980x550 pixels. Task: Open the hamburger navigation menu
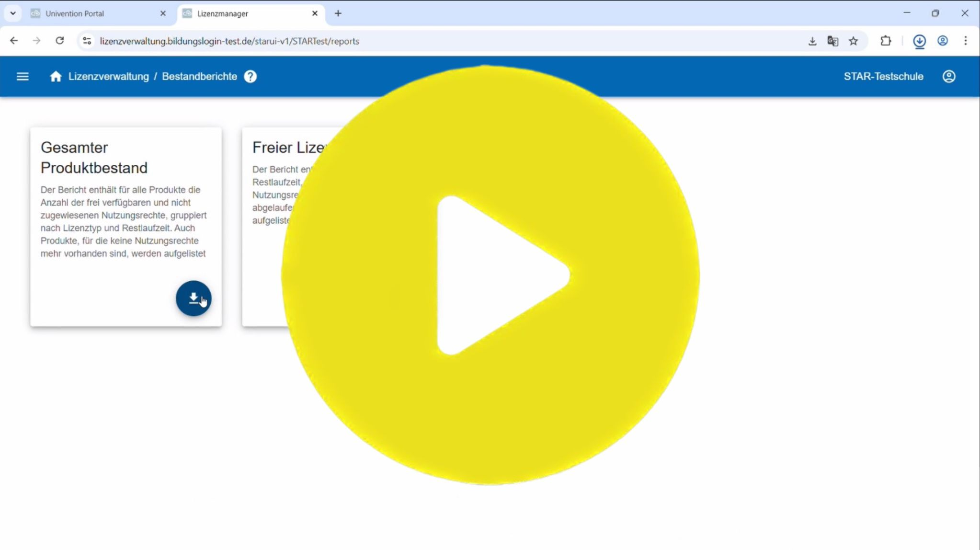click(x=23, y=77)
